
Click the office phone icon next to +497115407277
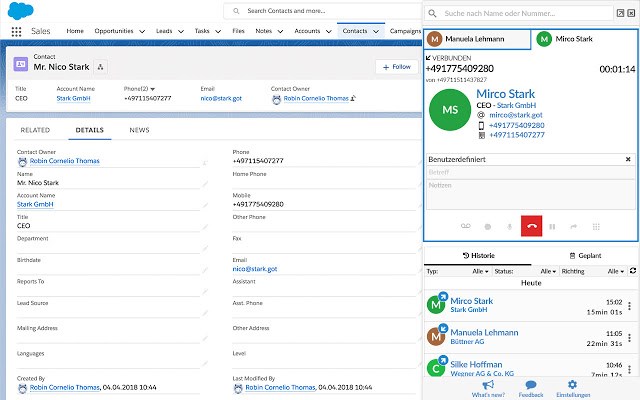(482, 135)
